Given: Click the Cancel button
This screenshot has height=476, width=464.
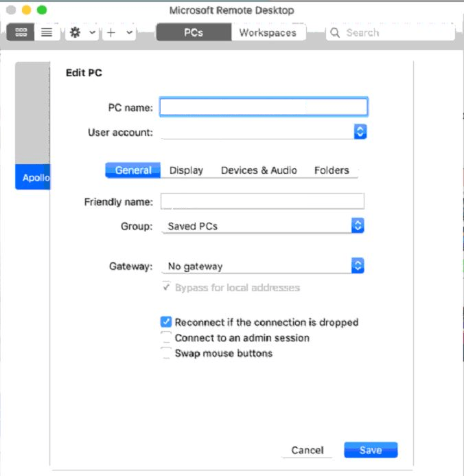Looking at the screenshot, I should [x=308, y=450].
